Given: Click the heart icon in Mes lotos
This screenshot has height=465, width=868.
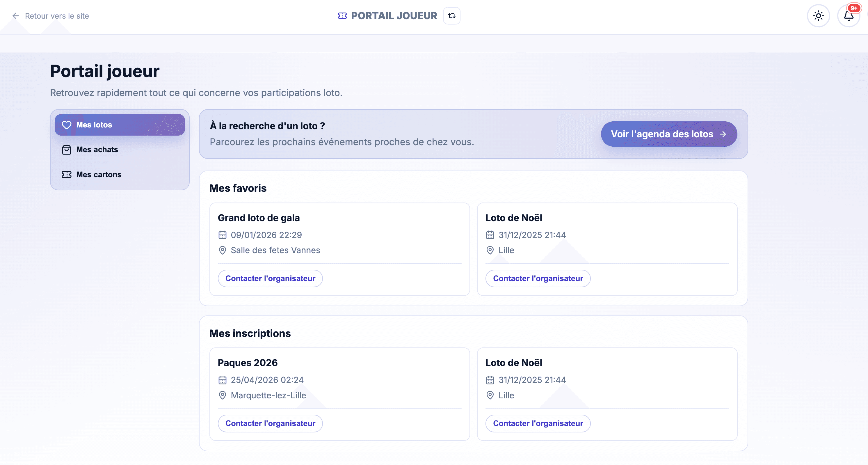Looking at the screenshot, I should pos(66,125).
